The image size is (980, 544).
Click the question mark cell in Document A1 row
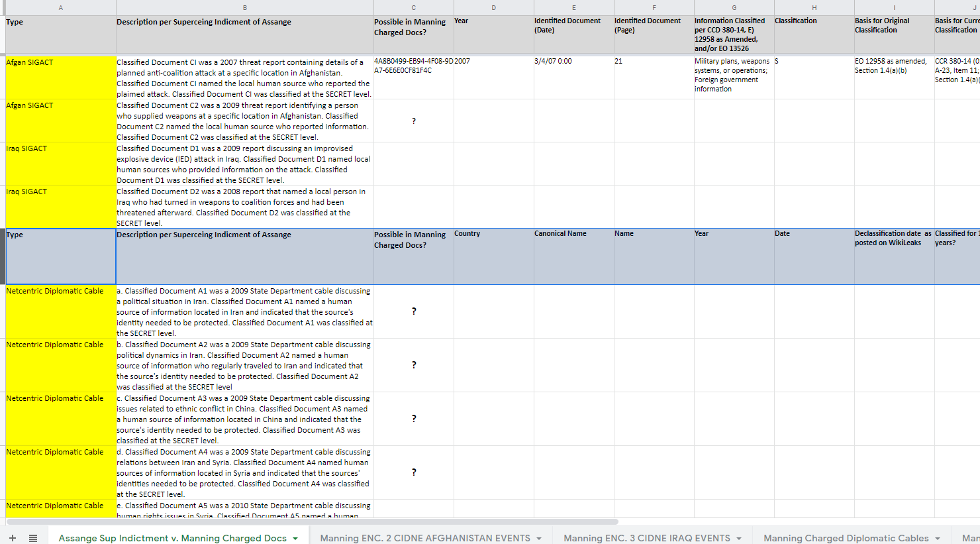[414, 311]
